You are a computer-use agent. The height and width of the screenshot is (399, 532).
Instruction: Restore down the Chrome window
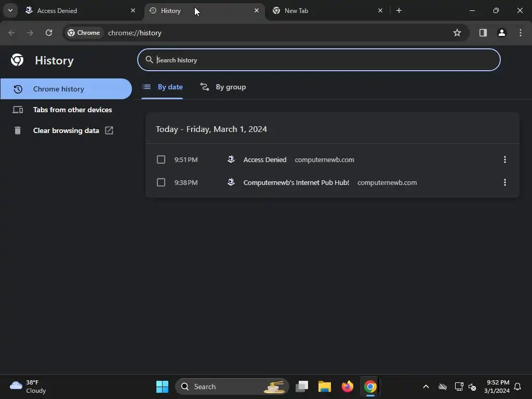[496, 10]
